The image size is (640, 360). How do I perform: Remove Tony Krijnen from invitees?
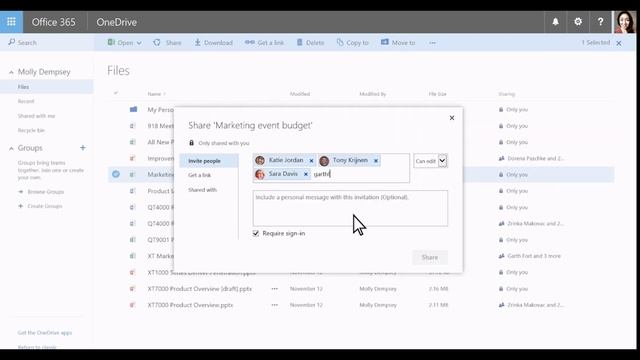click(x=376, y=161)
